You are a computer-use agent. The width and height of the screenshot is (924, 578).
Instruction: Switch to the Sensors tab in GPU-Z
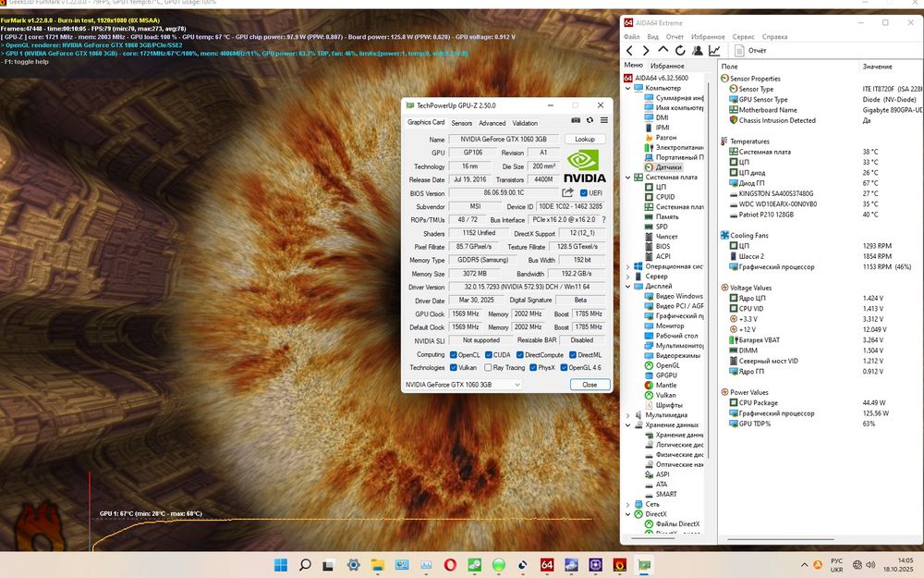461,123
